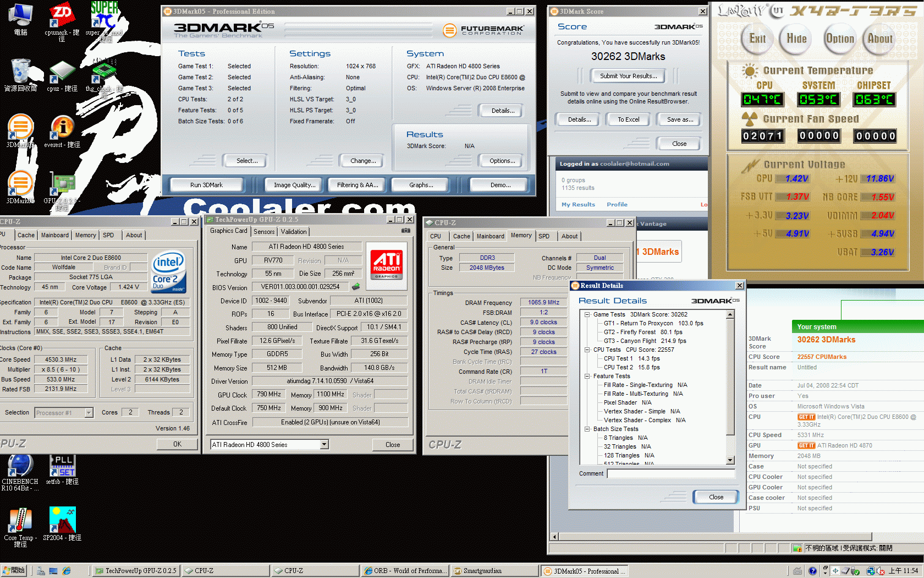
Task: Start the Demo in 3DMark05
Action: pyautogui.click(x=501, y=185)
